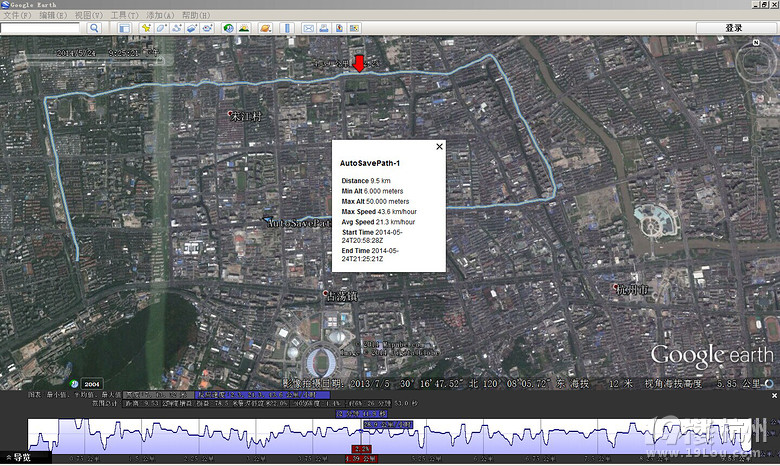Click the Distance 9.5 km line
The width and height of the screenshot is (780, 466).
tap(366, 181)
